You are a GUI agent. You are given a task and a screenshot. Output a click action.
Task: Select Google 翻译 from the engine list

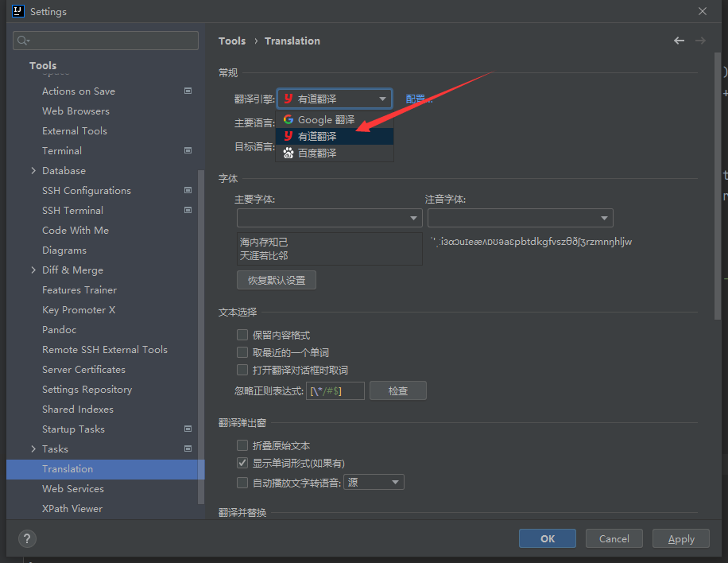click(x=335, y=119)
